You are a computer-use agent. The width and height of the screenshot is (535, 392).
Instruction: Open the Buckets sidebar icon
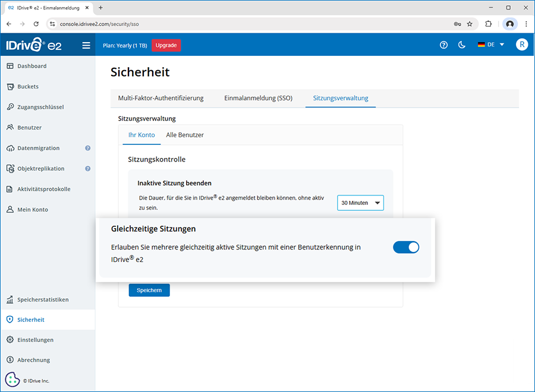pos(10,87)
